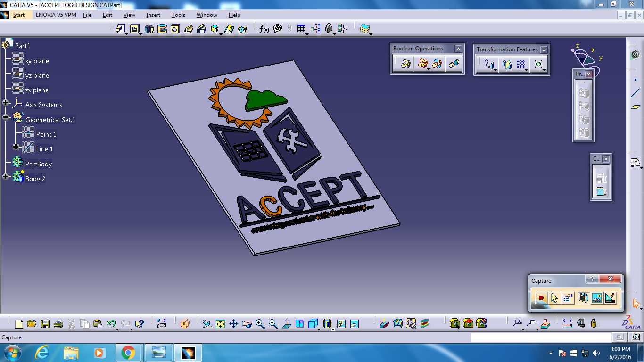Viewport: 644px width, 362px height.
Task: Click the Fly Mode airplane icon
Action: (x=207, y=324)
